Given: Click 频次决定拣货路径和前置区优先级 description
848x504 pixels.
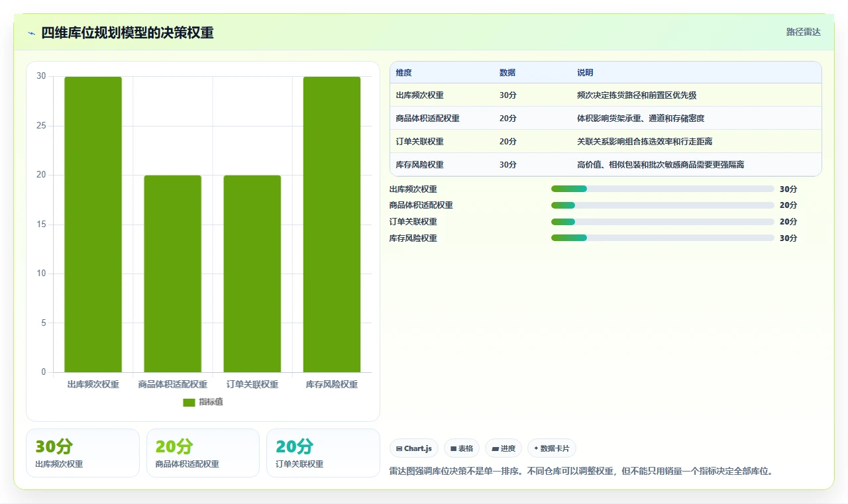Looking at the screenshot, I should tap(637, 95).
